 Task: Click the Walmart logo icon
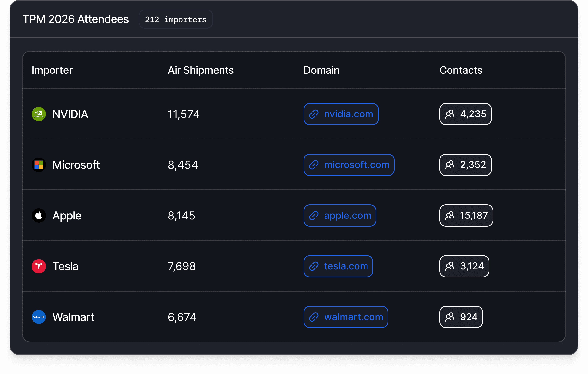tap(39, 317)
